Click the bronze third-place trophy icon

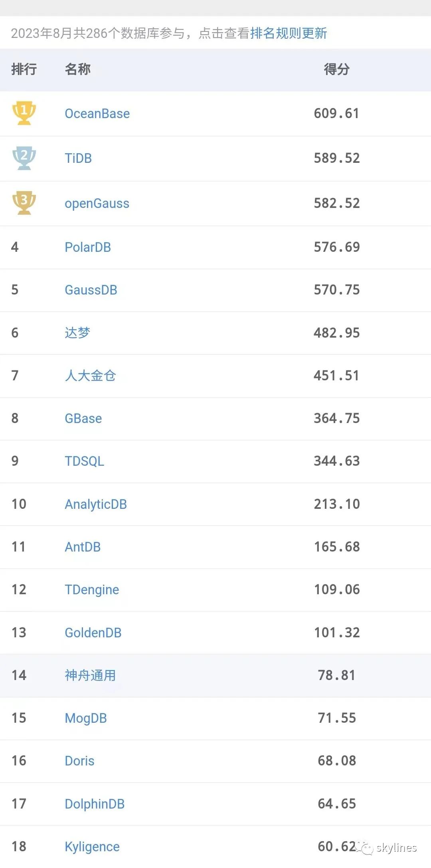click(x=24, y=203)
